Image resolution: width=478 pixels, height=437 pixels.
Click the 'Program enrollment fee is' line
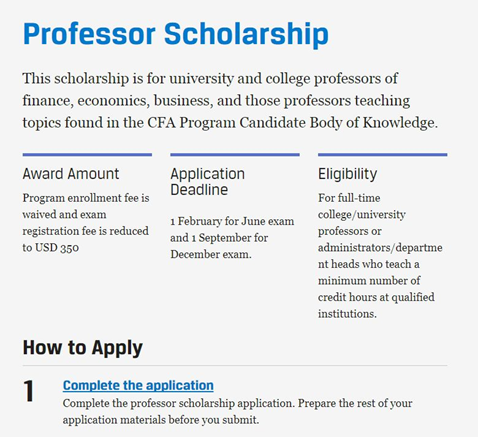(x=86, y=198)
